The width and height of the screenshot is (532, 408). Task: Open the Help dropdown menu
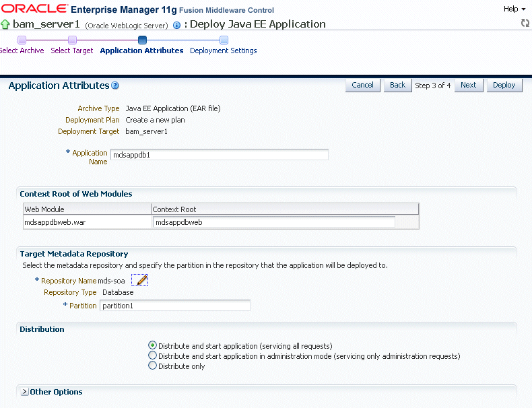(514, 9)
